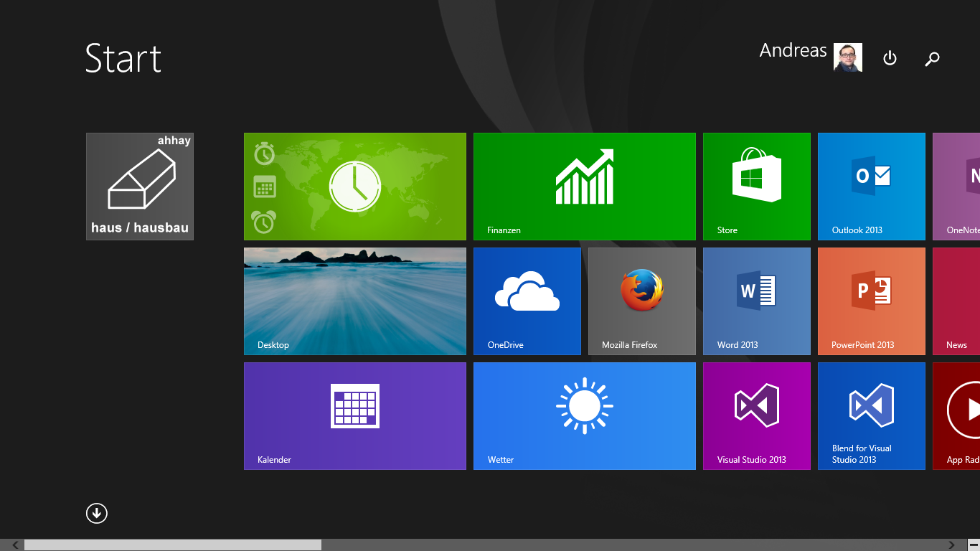Open the OneNote tile
Image resolution: width=980 pixels, height=551 pixels.
(x=956, y=187)
